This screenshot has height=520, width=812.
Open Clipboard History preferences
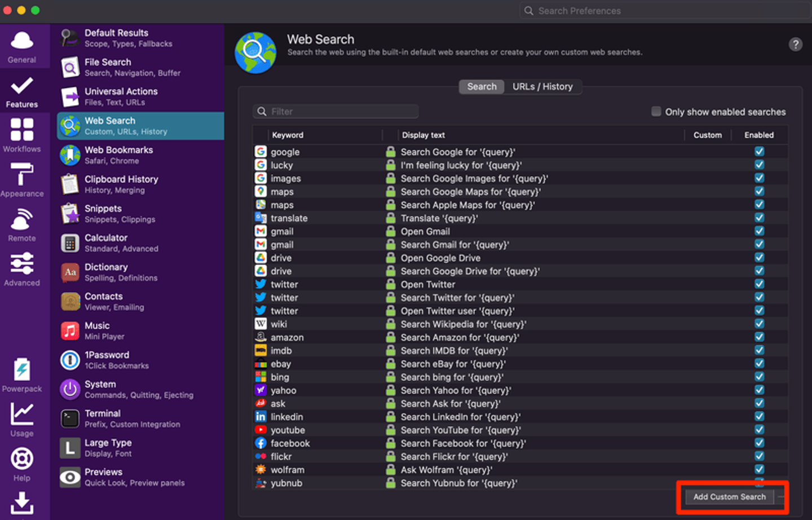tap(121, 184)
